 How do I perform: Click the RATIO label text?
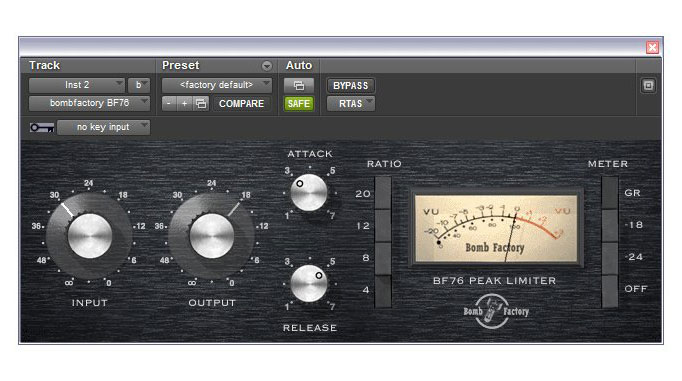pos(384,164)
